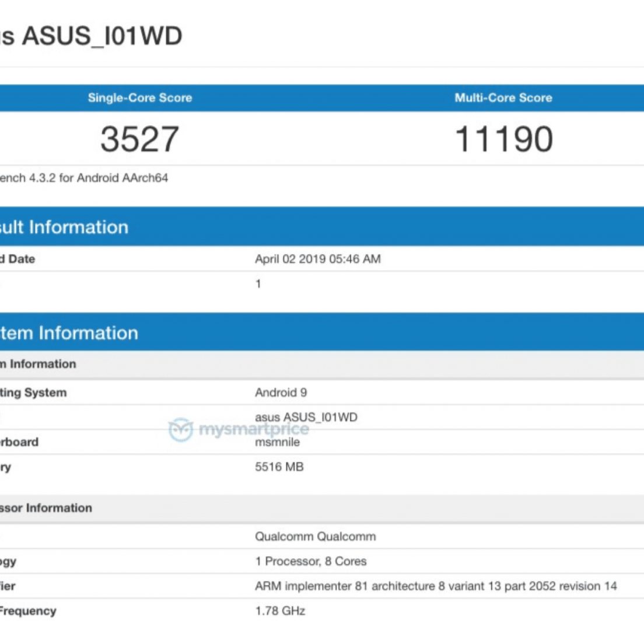Image resolution: width=644 pixels, height=644 pixels.
Task: Click the multi-core score value 11190
Action: pyautogui.click(x=503, y=139)
